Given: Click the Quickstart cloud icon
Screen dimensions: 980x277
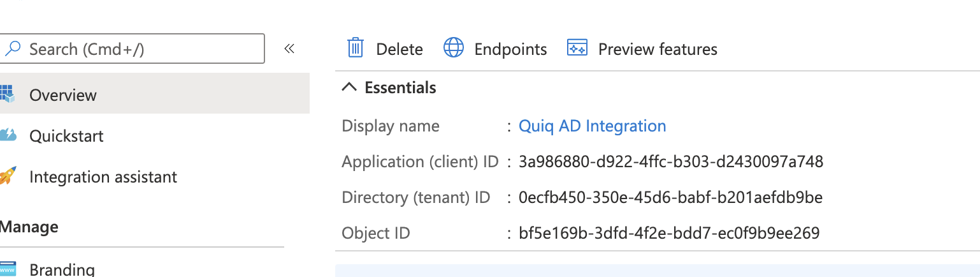Looking at the screenshot, I should [8, 135].
